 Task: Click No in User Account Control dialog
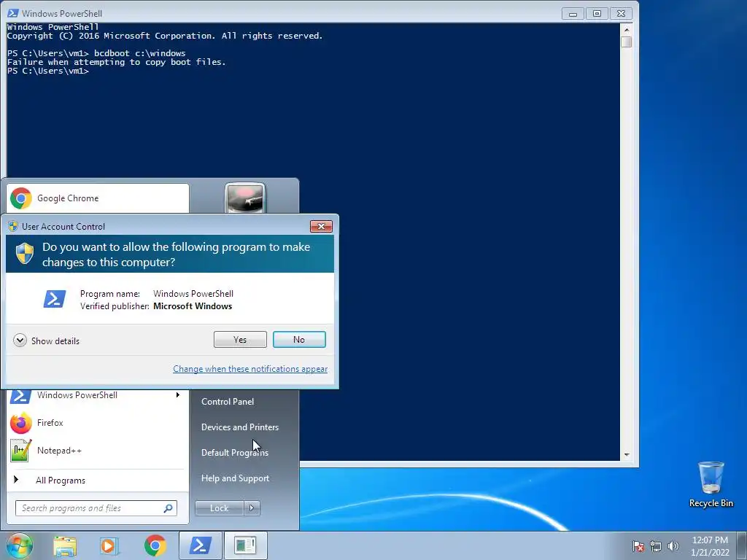pos(299,340)
